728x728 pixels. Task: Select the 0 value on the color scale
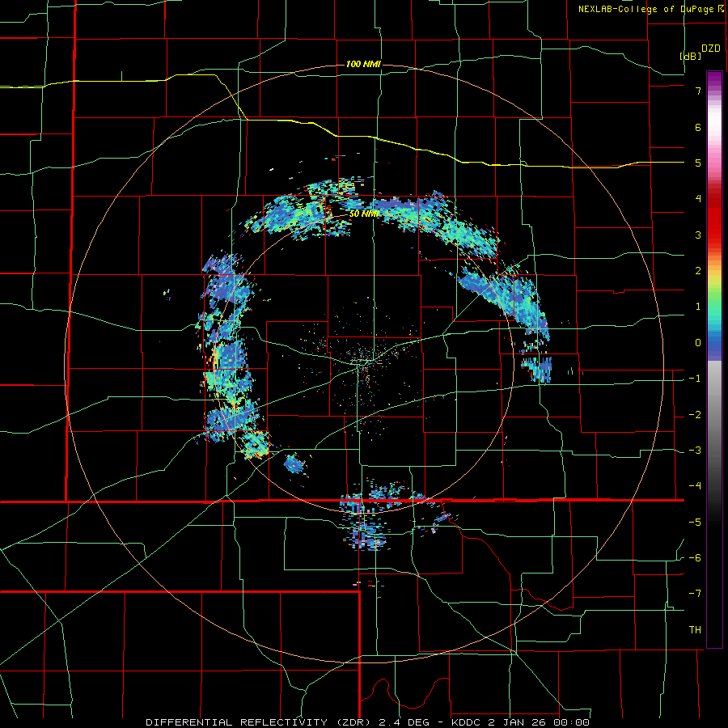(698, 343)
